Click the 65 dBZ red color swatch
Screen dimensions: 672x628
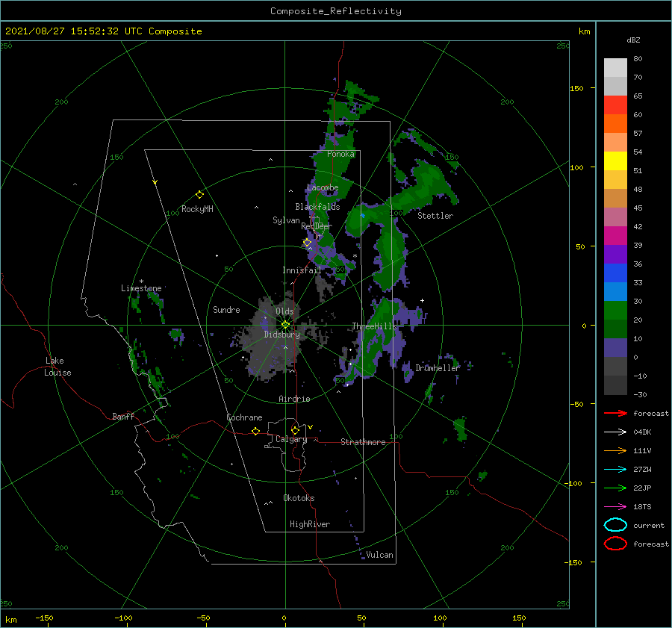click(x=615, y=105)
